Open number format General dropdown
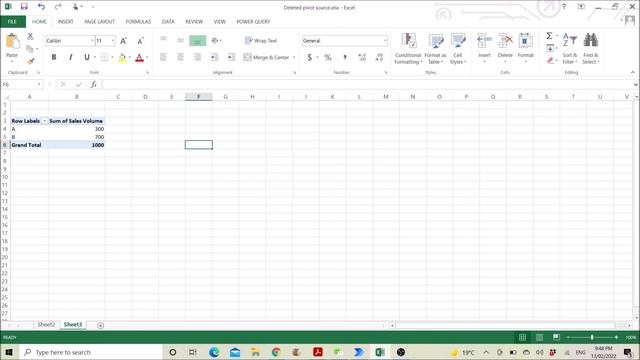The height and width of the screenshot is (360, 640). click(x=385, y=41)
